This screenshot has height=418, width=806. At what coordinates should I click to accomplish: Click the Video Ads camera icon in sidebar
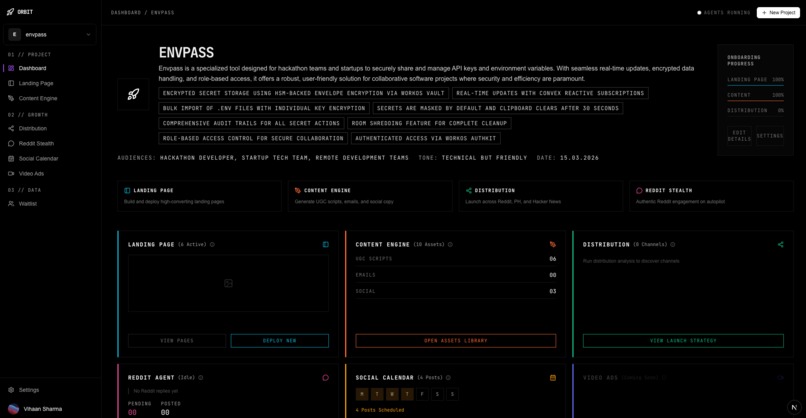[x=11, y=174]
